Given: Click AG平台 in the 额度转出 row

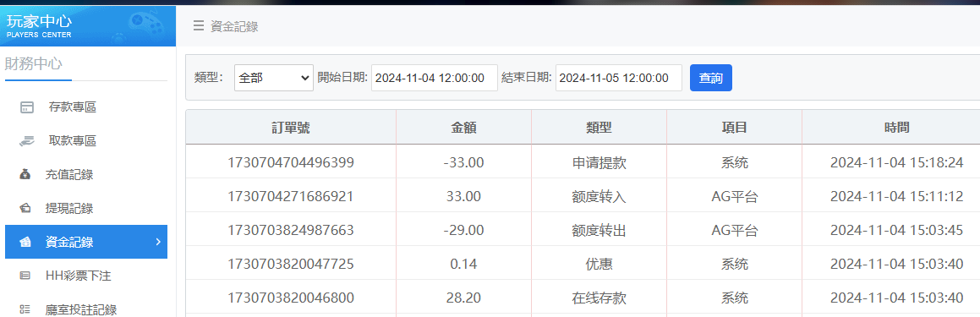Looking at the screenshot, I should click(x=735, y=230).
